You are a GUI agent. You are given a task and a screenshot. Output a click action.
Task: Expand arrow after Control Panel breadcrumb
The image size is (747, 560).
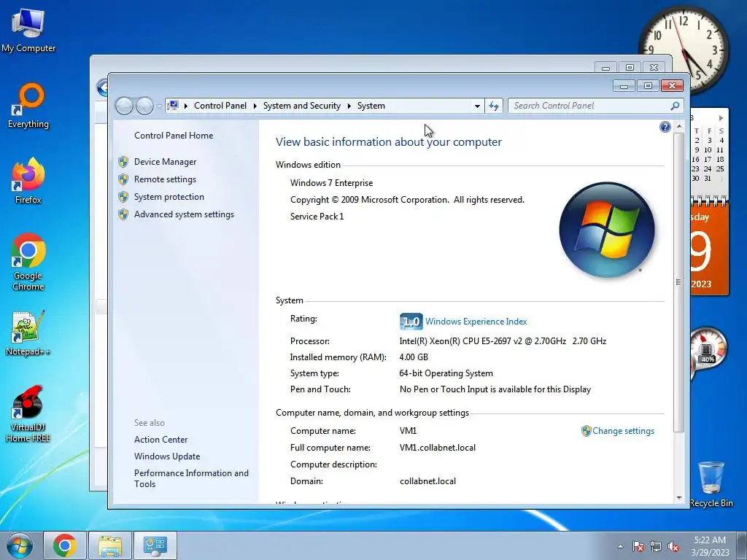255,106
